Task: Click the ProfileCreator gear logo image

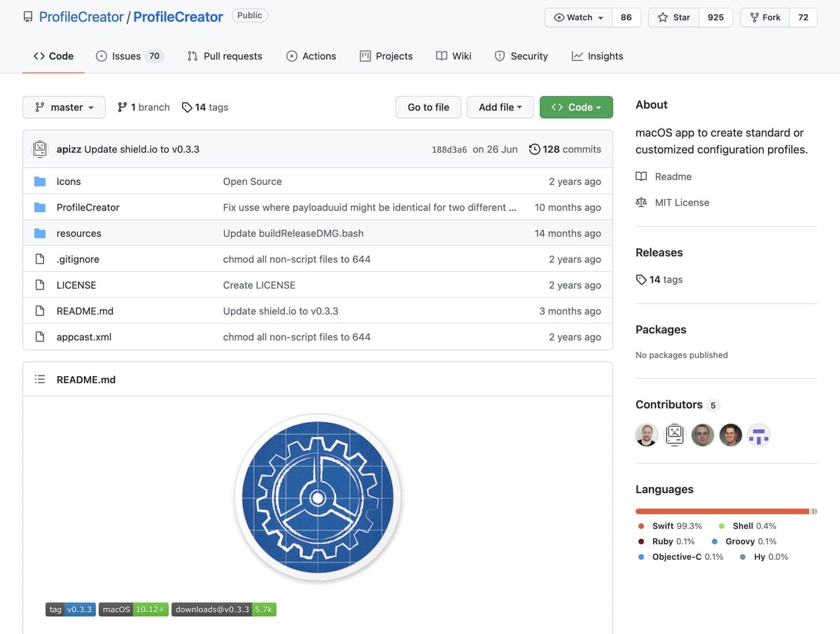Action: click(x=318, y=498)
